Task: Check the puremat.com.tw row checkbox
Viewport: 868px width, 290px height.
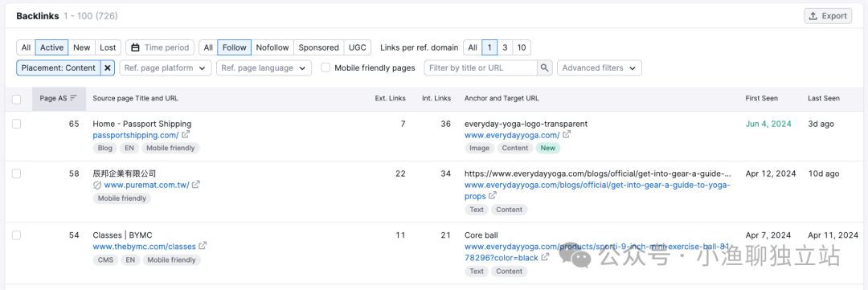Action: 17,174
